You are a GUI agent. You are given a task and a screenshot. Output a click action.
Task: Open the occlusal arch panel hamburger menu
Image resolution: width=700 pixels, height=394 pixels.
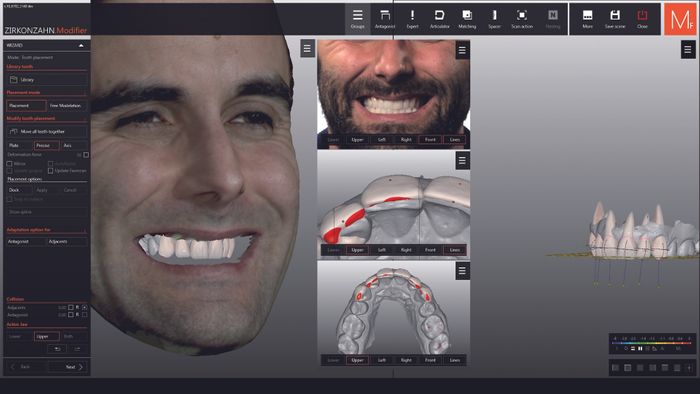(x=462, y=270)
